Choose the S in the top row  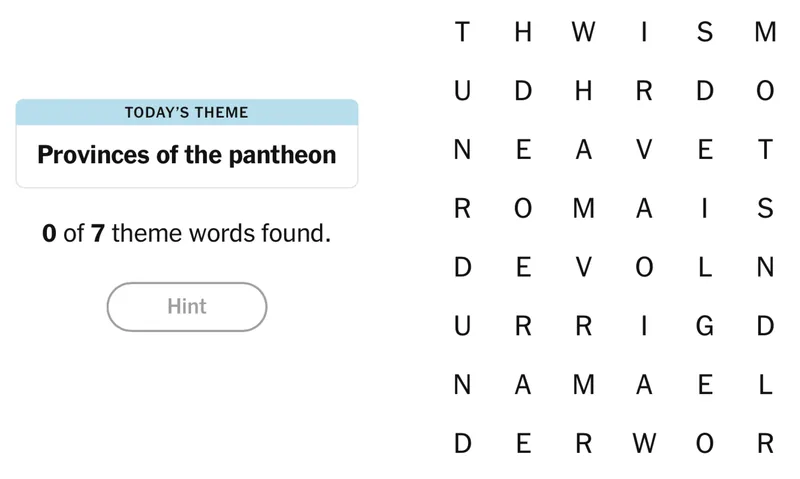tap(705, 32)
